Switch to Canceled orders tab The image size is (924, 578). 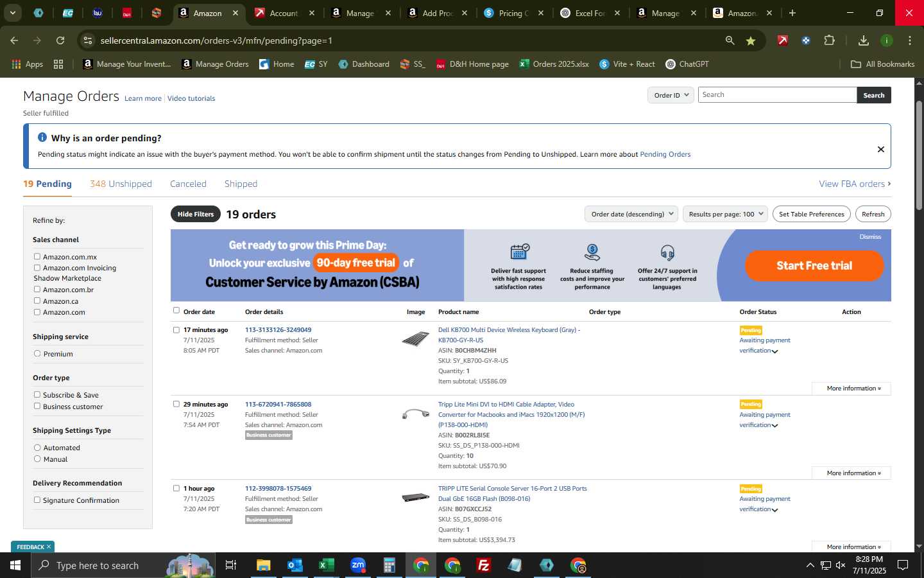pos(188,184)
